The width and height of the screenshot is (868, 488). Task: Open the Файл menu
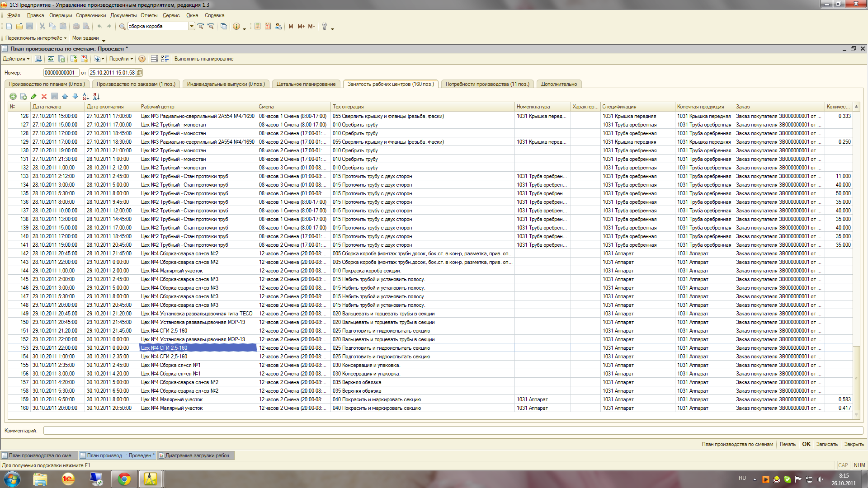[14, 15]
